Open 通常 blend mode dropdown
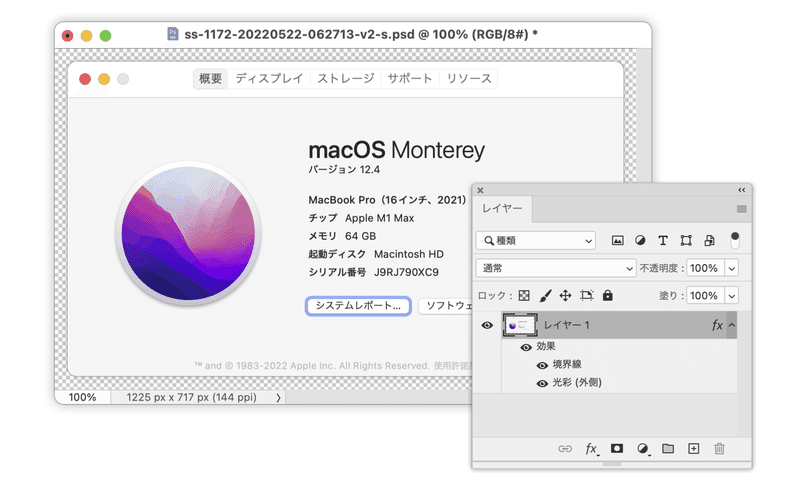 pos(556,268)
